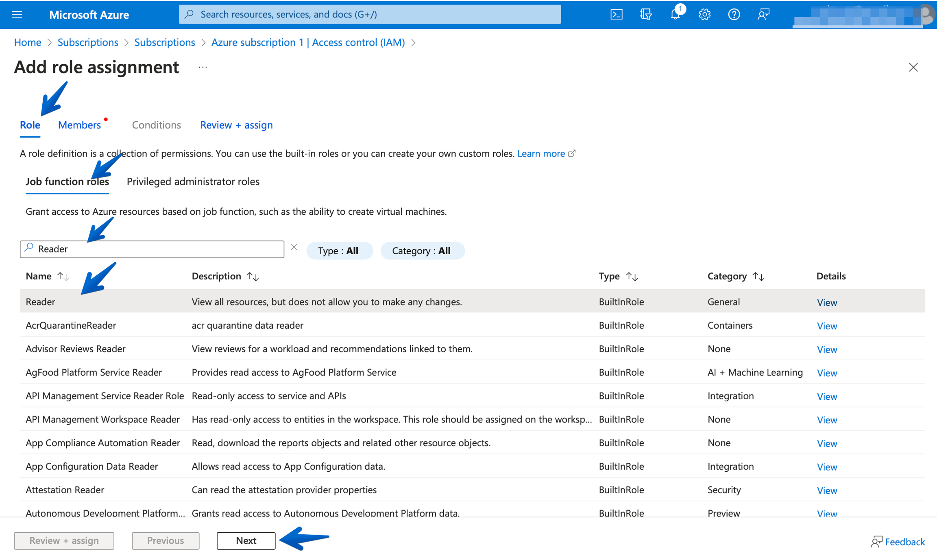Open the Cloud Shell icon
Image resolution: width=937 pixels, height=560 pixels.
[x=616, y=15]
